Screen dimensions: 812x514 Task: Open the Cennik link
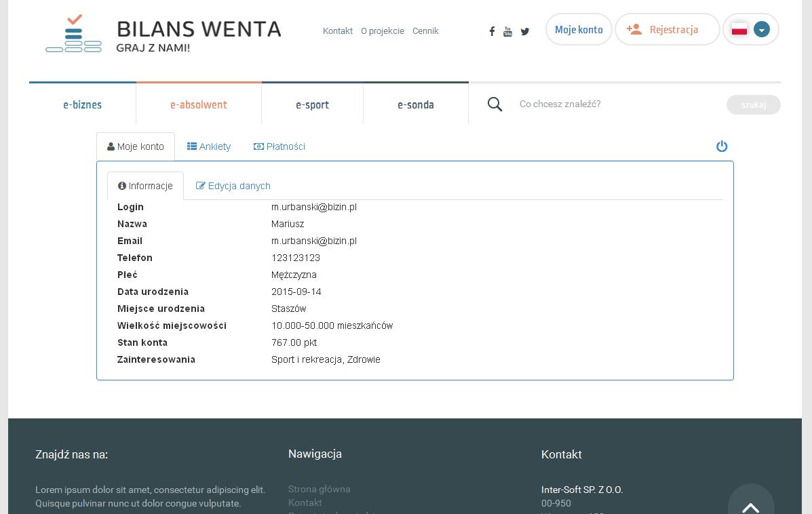pos(425,31)
